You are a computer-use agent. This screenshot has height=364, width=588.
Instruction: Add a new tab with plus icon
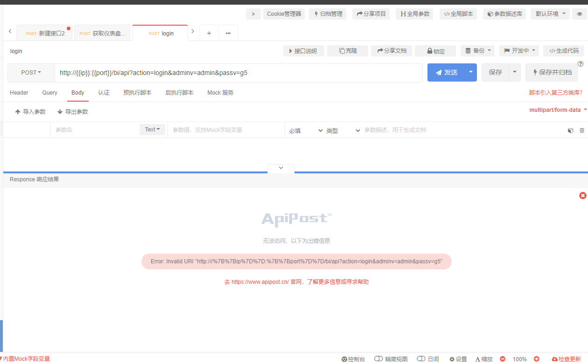[x=209, y=33]
